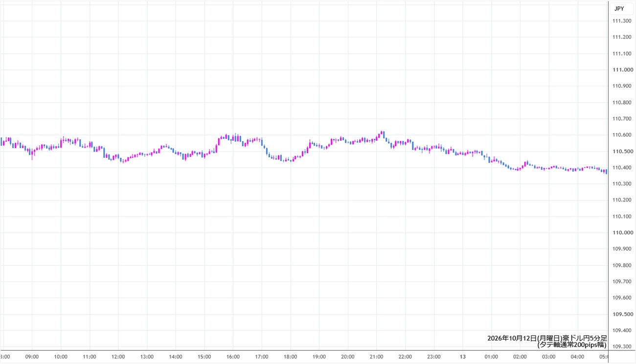Click the 110.900 price axis value
Screen dimensions: 636x364
[x=621, y=86]
